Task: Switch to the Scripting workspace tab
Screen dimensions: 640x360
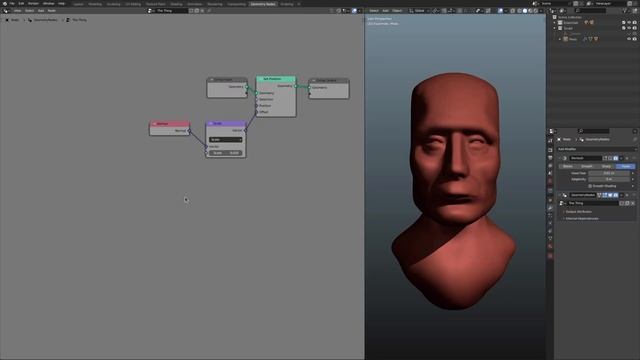Action: click(x=287, y=4)
